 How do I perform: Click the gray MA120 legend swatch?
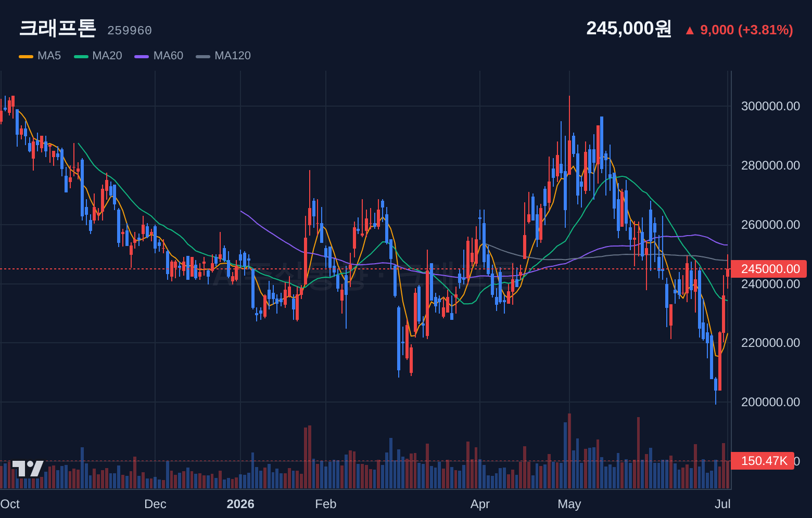point(203,56)
